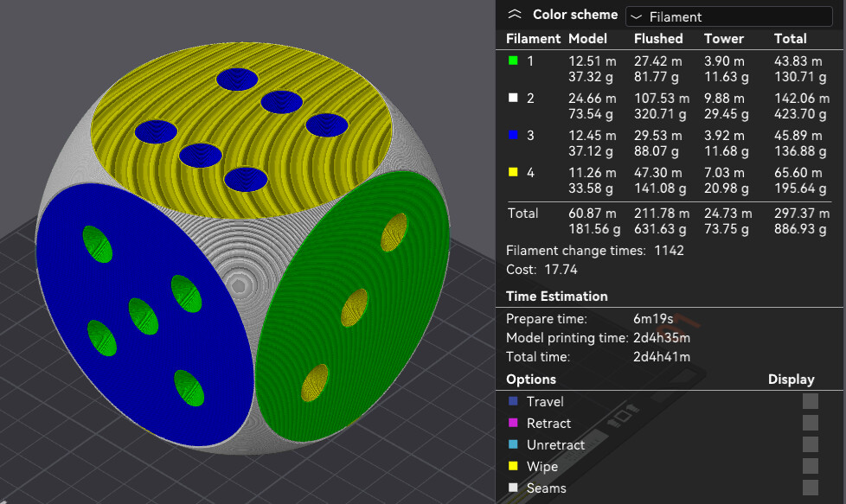
Task: Click filament 3 model value 12.45 m
Action: (592, 136)
